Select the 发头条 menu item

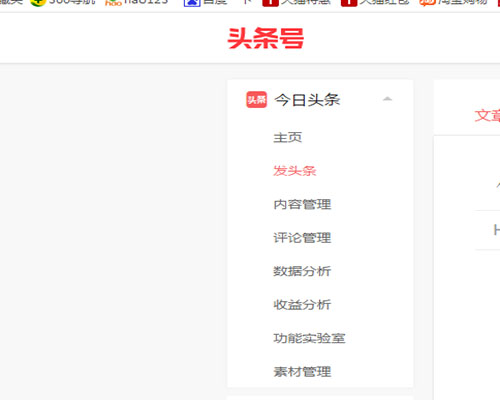coord(295,171)
